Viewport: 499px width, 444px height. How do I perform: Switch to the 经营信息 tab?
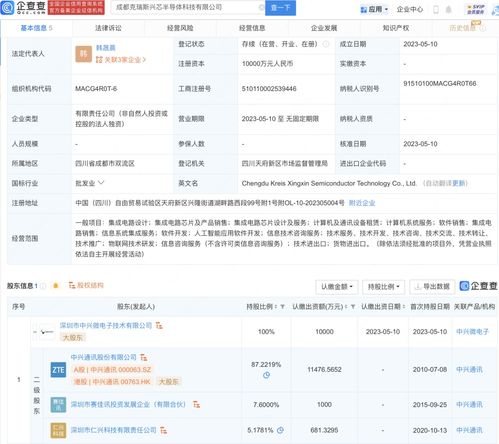pyautogui.click(x=252, y=28)
